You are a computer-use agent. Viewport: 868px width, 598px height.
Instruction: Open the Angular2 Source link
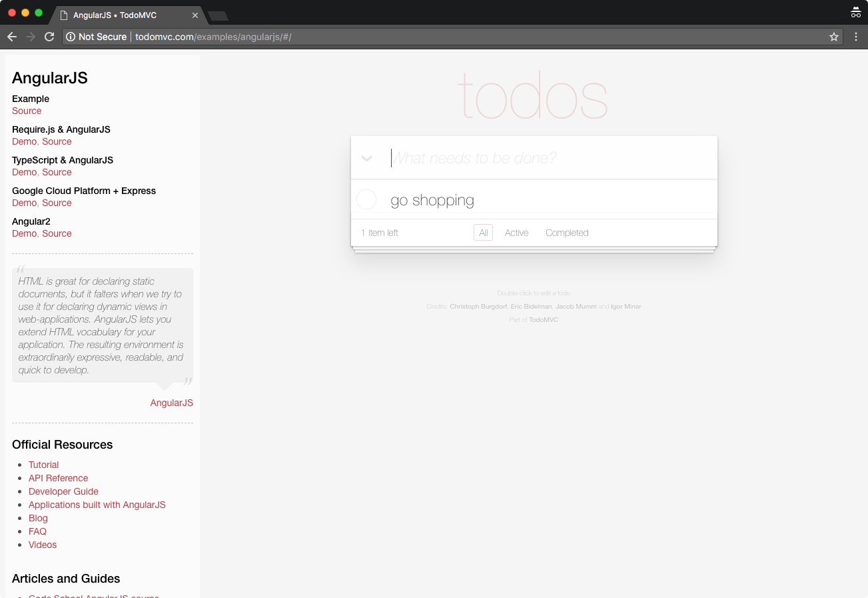point(57,233)
